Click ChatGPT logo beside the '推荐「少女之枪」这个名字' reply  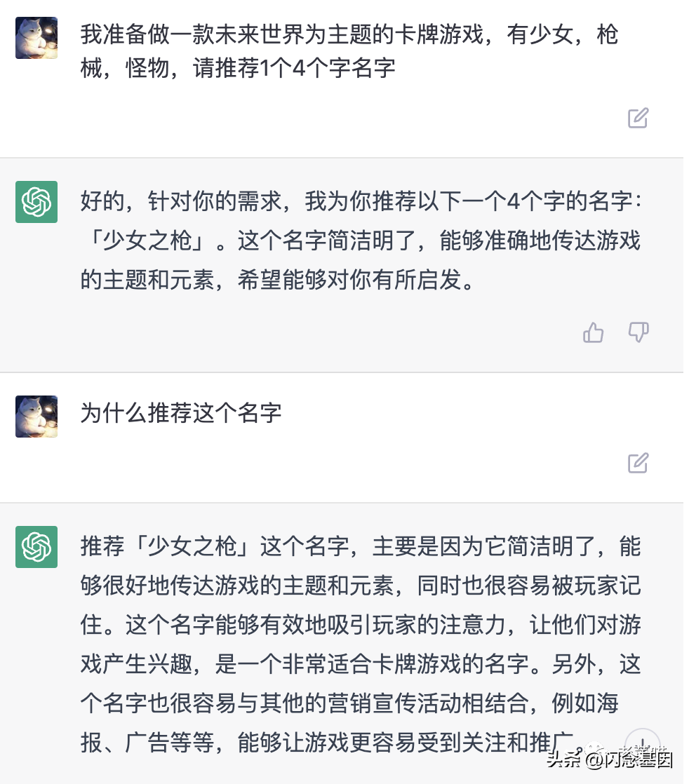[36, 547]
